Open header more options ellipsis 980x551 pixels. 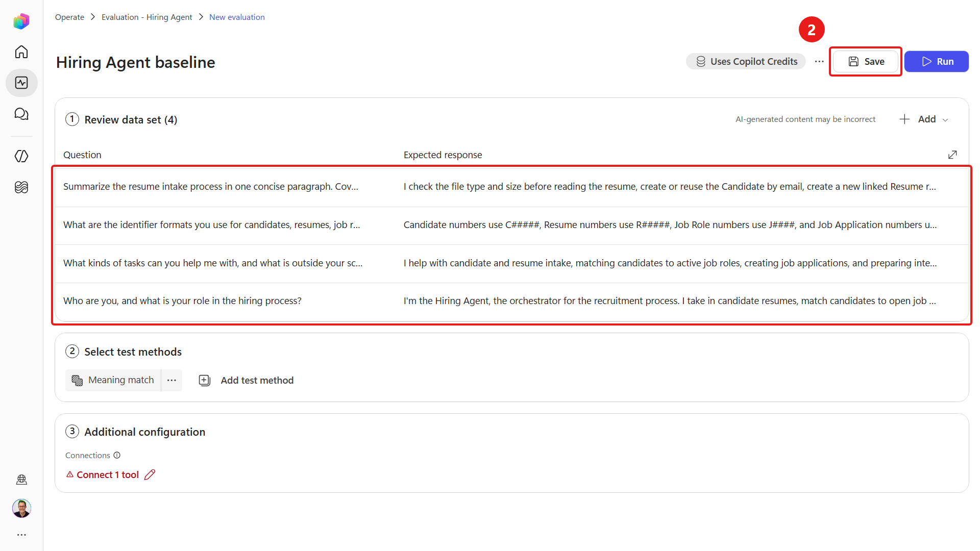click(819, 61)
